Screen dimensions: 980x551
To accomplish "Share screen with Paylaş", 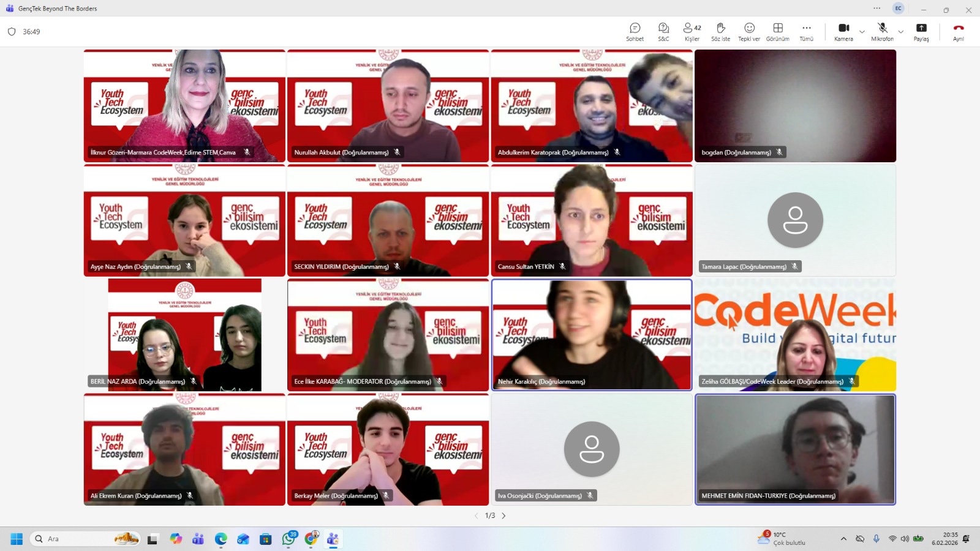I will [921, 32].
